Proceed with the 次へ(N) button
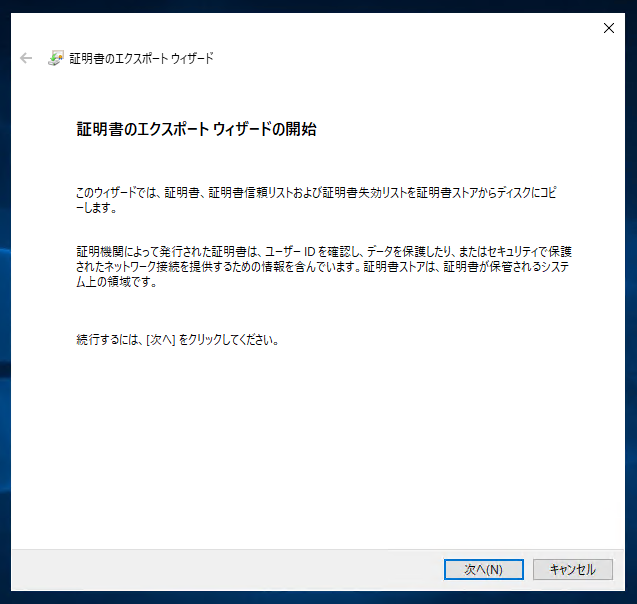Screen dimensions: 637x604 [483, 569]
